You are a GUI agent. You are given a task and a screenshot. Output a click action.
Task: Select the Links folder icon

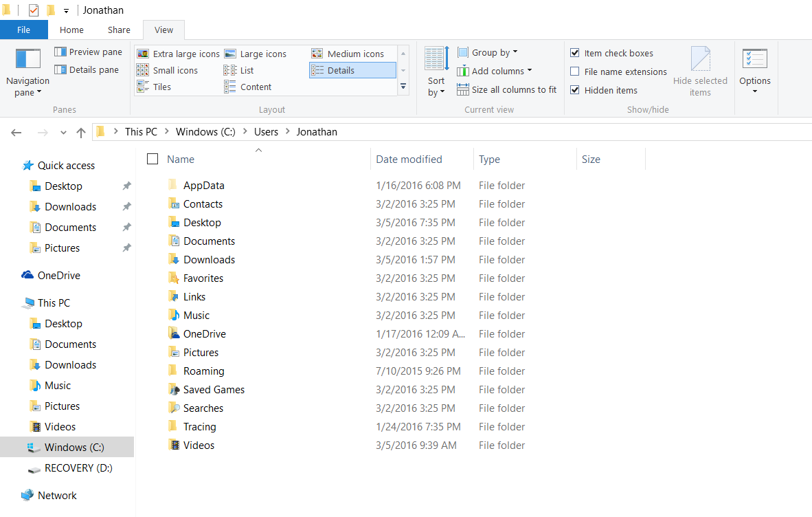point(174,296)
